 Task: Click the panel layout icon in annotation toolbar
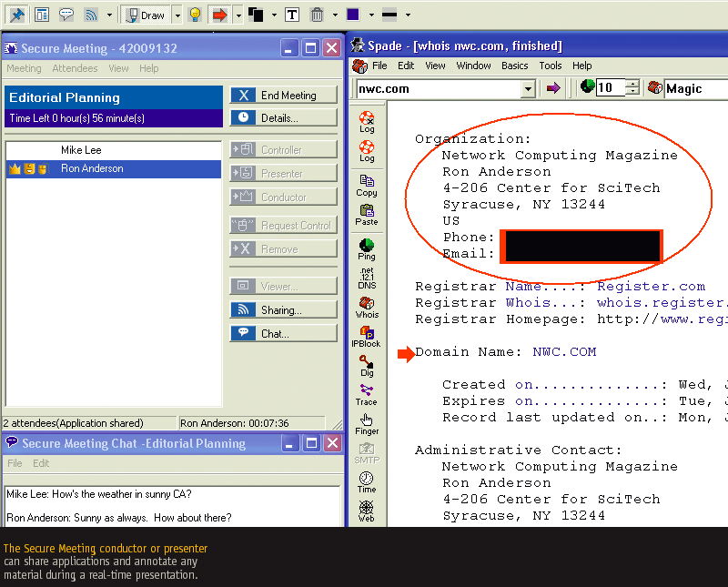tap(42, 15)
